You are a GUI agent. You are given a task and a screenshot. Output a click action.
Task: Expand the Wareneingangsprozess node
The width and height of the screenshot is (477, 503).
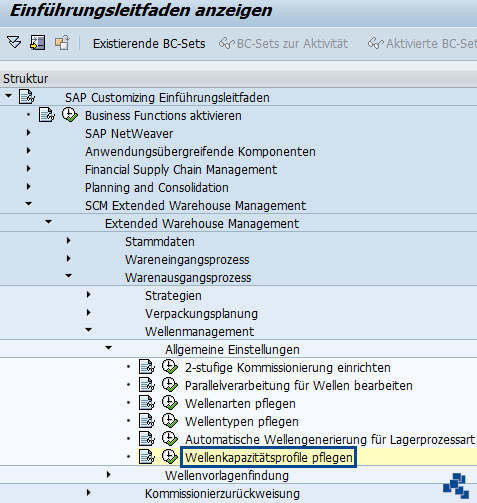click(69, 259)
